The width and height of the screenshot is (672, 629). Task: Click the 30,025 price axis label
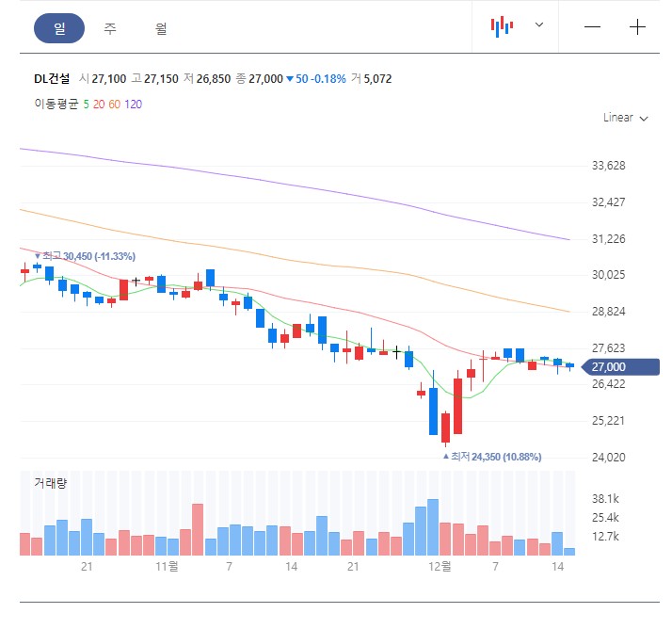tap(609, 275)
